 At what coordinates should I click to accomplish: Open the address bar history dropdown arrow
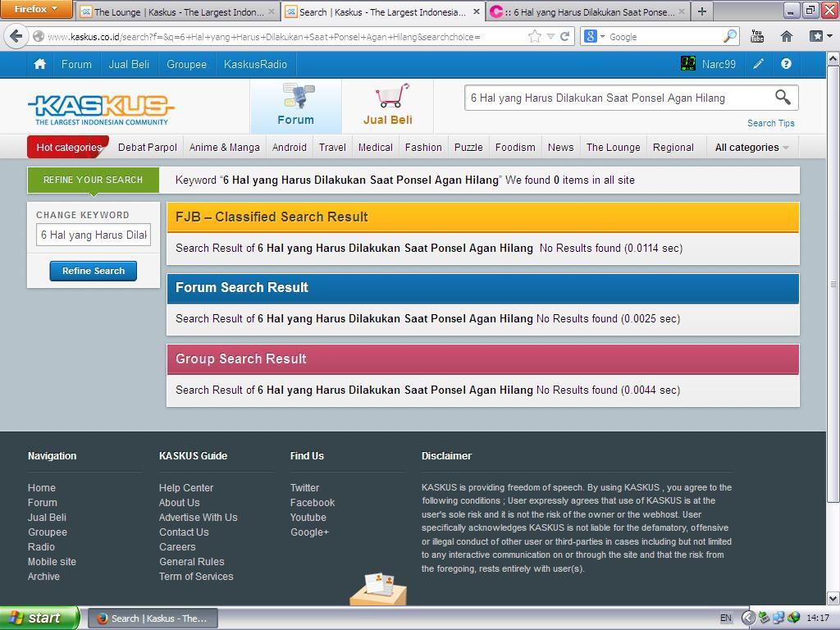(x=550, y=36)
